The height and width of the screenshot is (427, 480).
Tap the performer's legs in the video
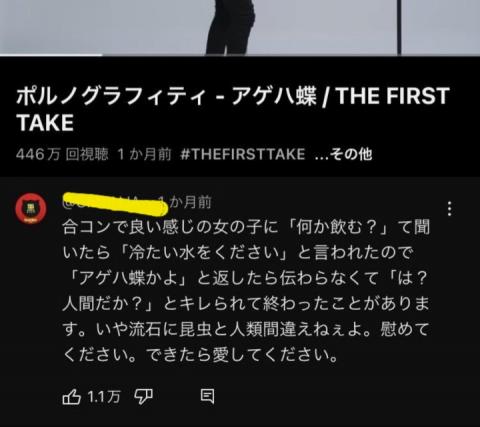[x=230, y=27]
